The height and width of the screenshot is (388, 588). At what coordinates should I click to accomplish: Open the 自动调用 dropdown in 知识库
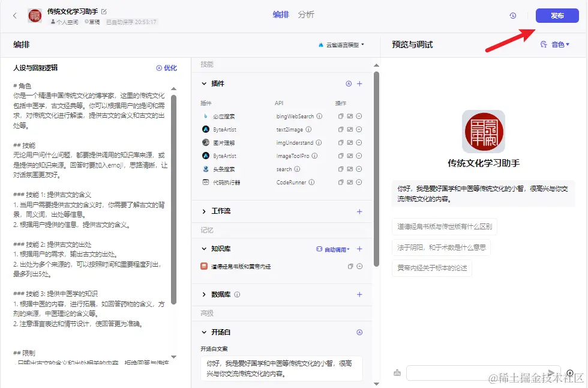333,249
